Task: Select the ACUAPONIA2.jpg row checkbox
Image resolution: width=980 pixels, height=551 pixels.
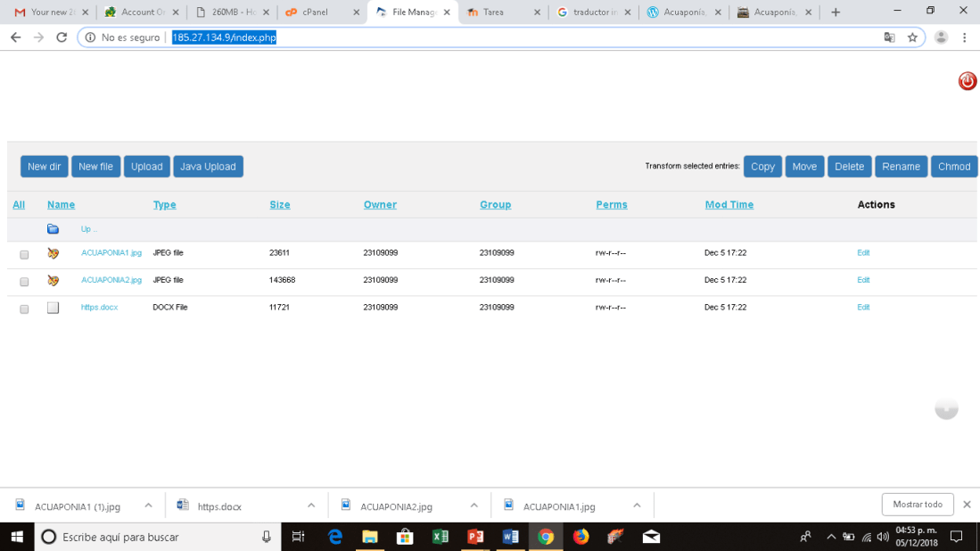Action: tap(24, 282)
